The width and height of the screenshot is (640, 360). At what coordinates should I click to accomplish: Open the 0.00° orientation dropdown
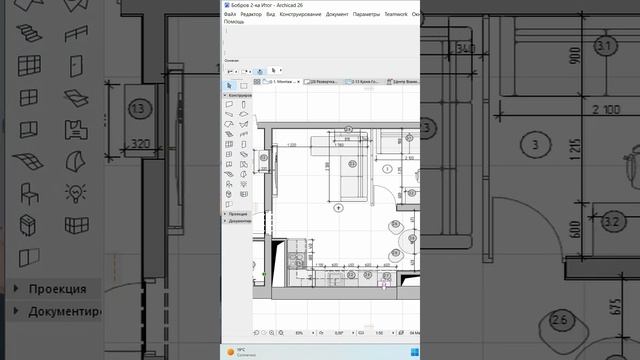pos(353,333)
